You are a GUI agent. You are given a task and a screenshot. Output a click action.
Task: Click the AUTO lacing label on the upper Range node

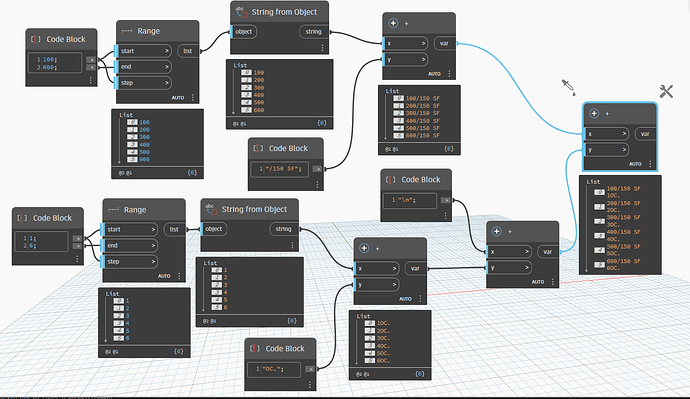click(178, 98)
